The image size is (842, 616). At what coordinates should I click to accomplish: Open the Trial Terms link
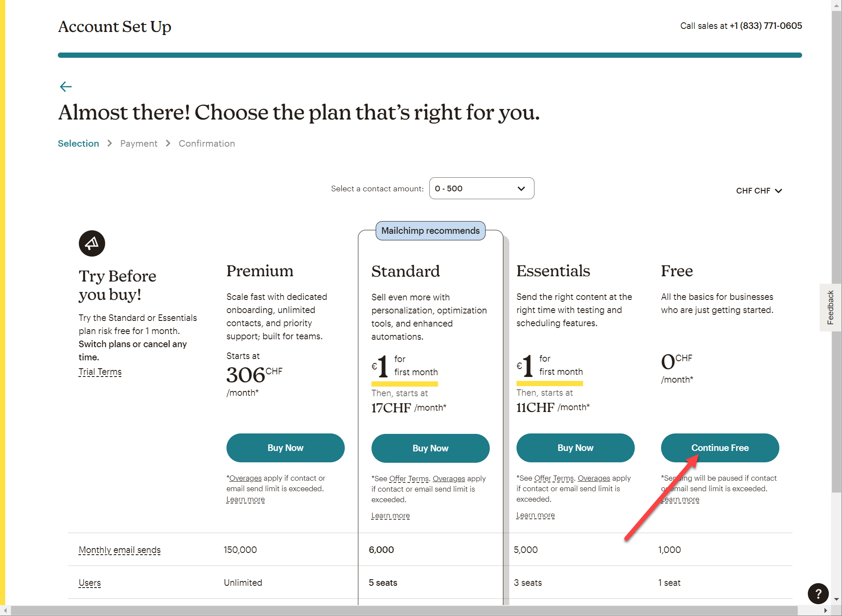[x=100, y=372]
